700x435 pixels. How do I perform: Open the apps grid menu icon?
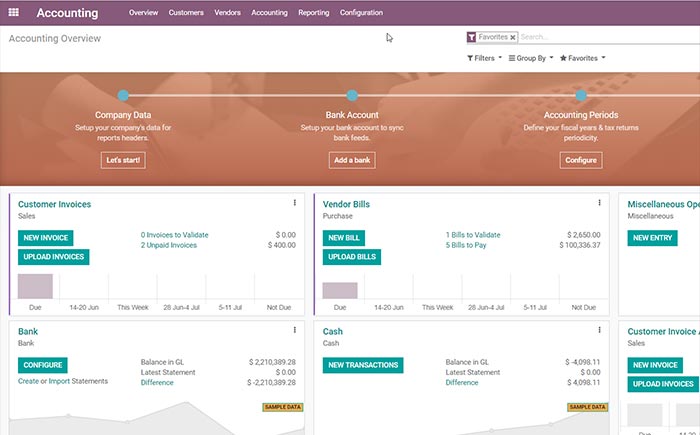point(15,13)
